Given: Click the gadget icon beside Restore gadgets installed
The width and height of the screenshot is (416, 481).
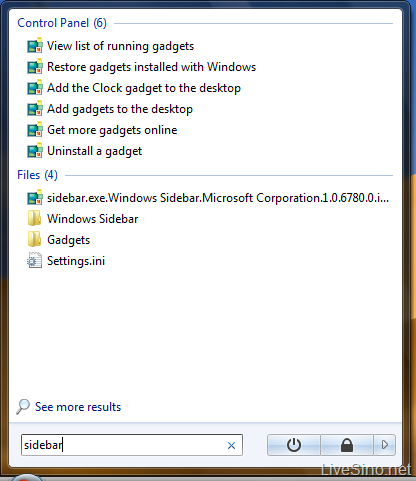Looking at the screenshot, I should 35,67.
